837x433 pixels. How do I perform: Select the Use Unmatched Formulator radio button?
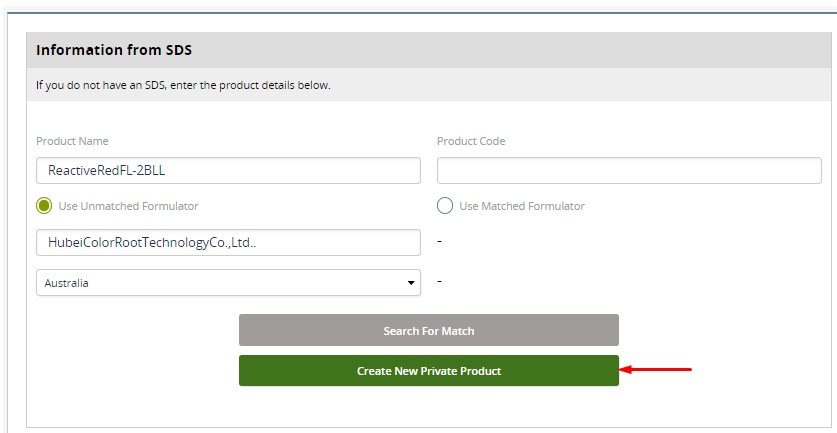(x=44, y=206)
